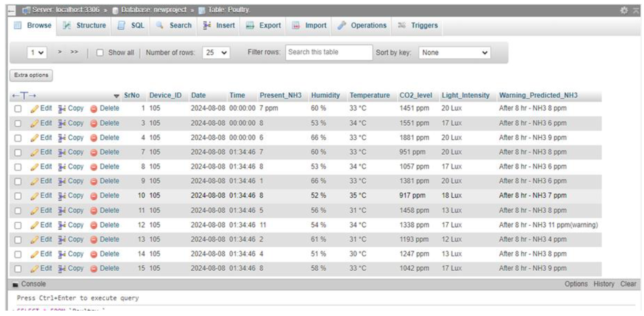The height and width of the screenshot is (316, 644).
Task: Select the checkbox for the SrNo 15 row
Action: (x=18, y=269)
